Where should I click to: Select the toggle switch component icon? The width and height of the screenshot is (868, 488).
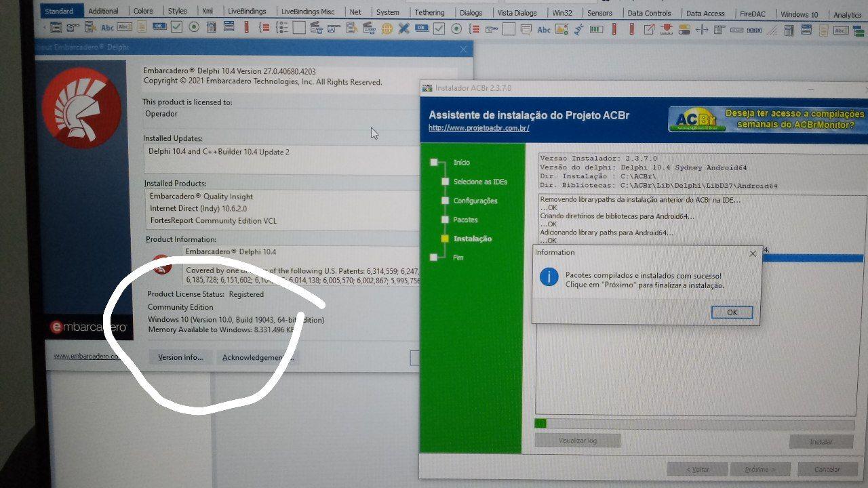(684, 29)
